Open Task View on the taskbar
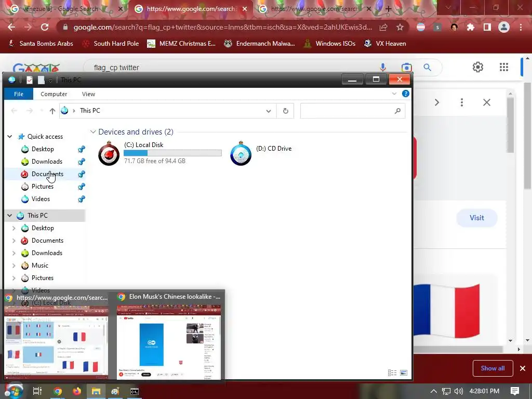The height and width of the screenshot is (399, 532). point(37,391)
